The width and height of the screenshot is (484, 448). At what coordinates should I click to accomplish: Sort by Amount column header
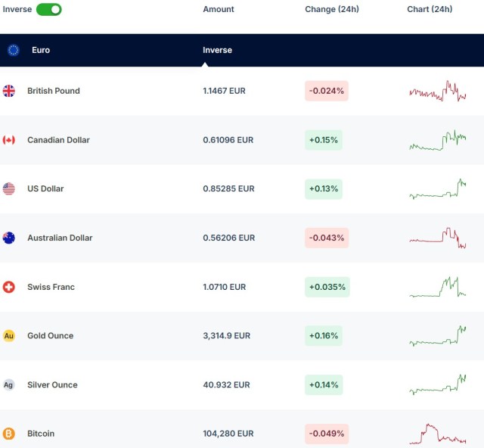[219, 9]
